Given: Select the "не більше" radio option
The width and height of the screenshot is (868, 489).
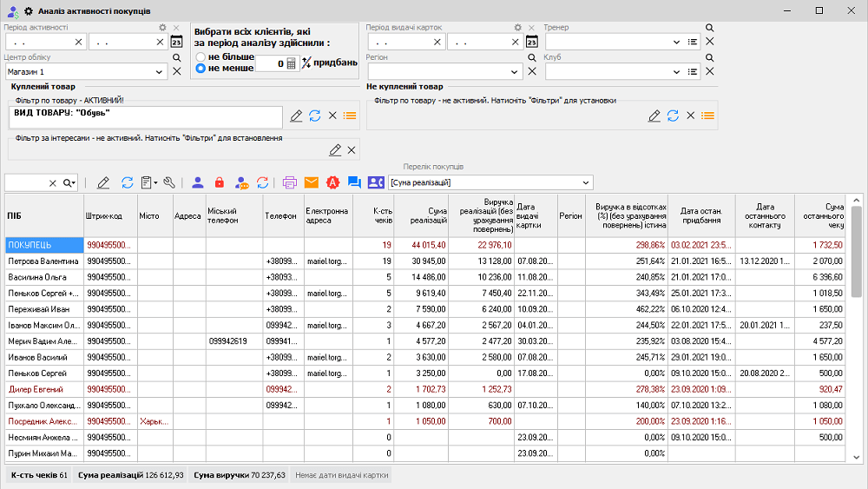Looking at the screenshot, I should pos(201,56).
